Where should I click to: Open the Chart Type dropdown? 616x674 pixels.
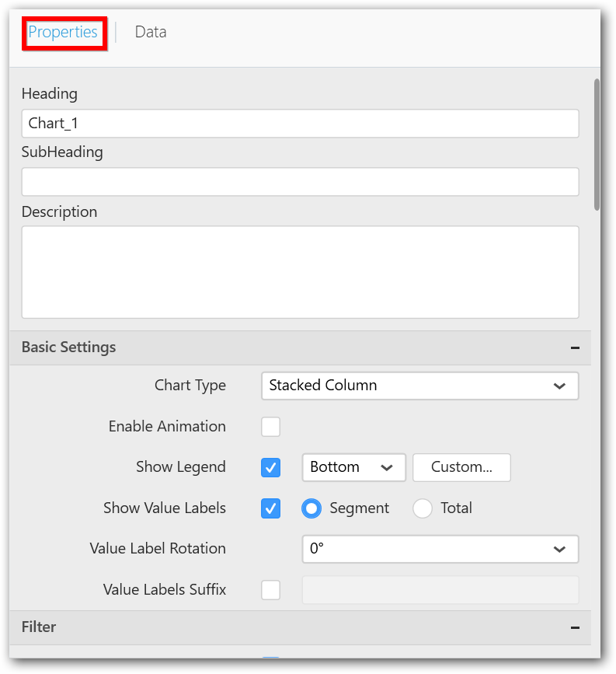[x=419, y=386]
